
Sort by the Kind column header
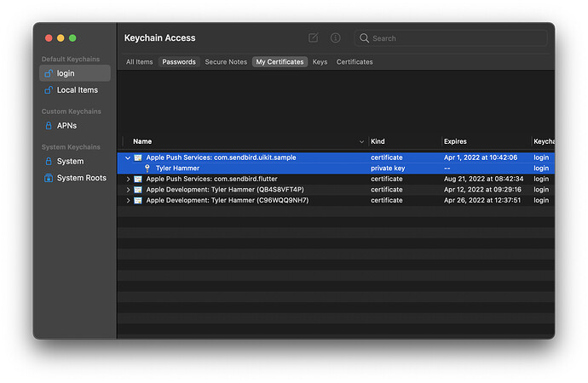378,141
